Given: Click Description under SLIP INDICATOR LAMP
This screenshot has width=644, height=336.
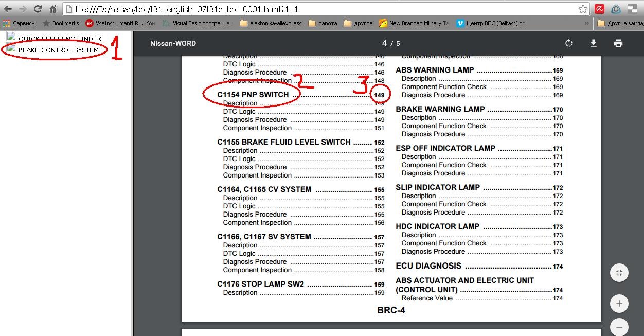Looking at the screenshot, I should coord(419,196).
